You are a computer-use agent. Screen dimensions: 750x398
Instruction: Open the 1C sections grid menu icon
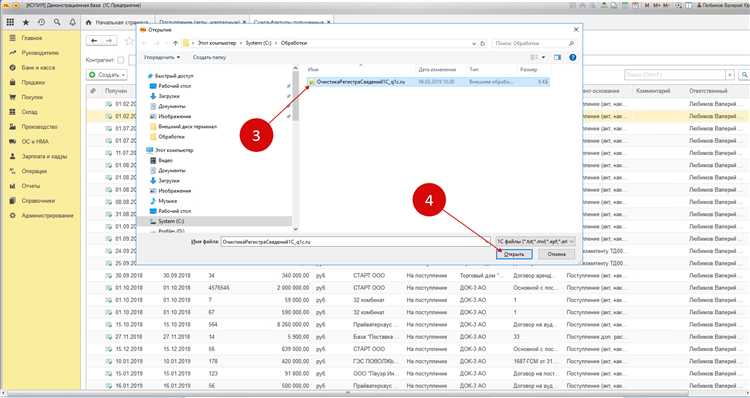pyautogui.click(x=10, y=22)
